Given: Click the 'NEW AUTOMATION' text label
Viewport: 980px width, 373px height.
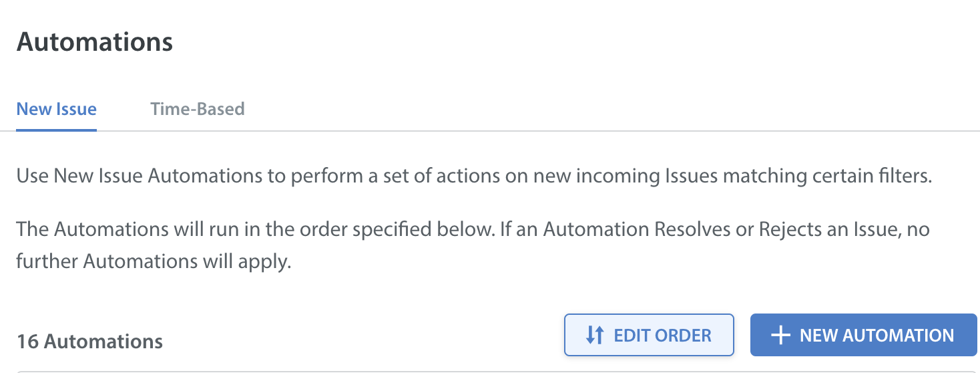Looking at the screenshot, I should coord(877,335).
